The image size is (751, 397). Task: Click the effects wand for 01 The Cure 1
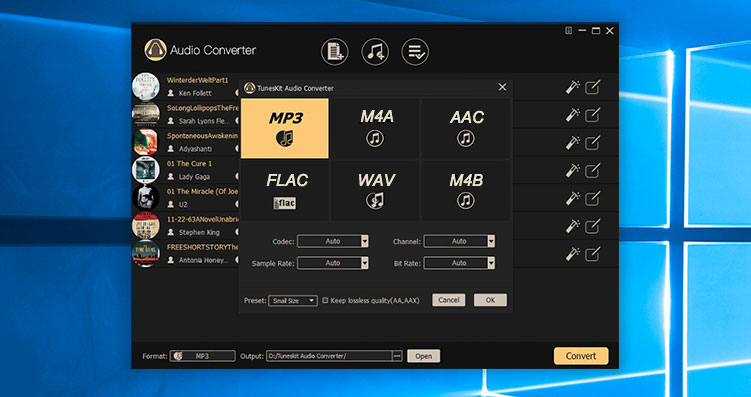click(x=572, y=170)
